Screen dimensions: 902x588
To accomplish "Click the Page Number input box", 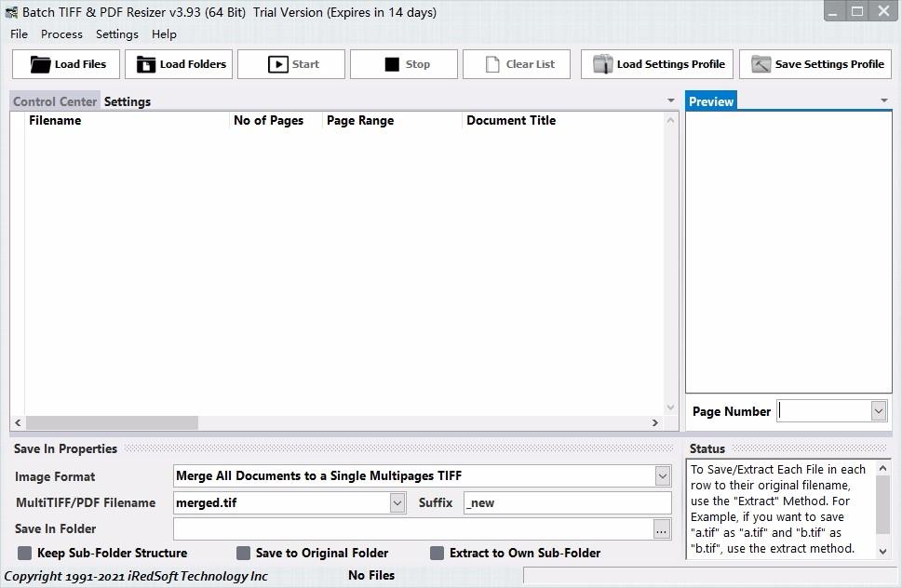I will [824, 411].
